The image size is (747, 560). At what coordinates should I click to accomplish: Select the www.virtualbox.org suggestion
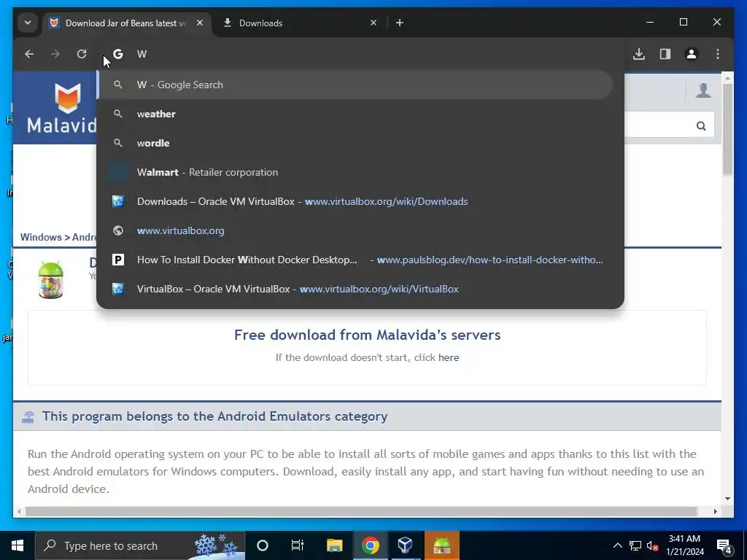pos(355,230)
